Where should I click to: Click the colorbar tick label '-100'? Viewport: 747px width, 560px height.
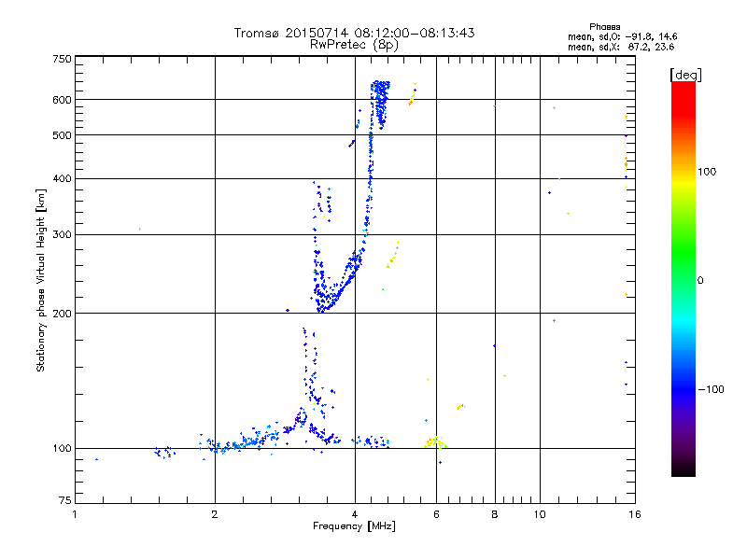(711, 389)
